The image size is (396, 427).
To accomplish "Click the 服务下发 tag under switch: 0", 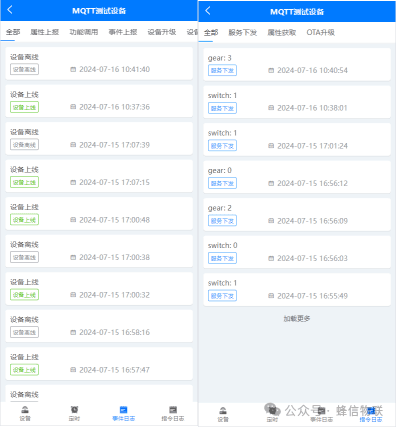I will tap(222, 258).
